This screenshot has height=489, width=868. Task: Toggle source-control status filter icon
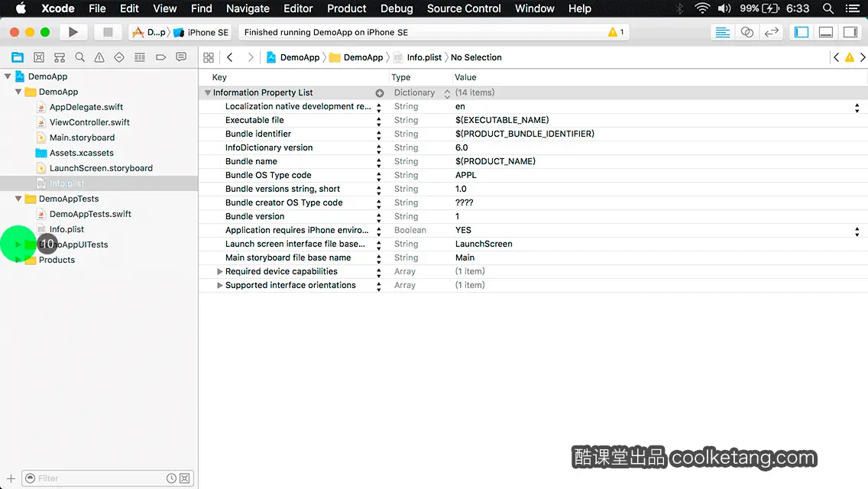point(185,478)
